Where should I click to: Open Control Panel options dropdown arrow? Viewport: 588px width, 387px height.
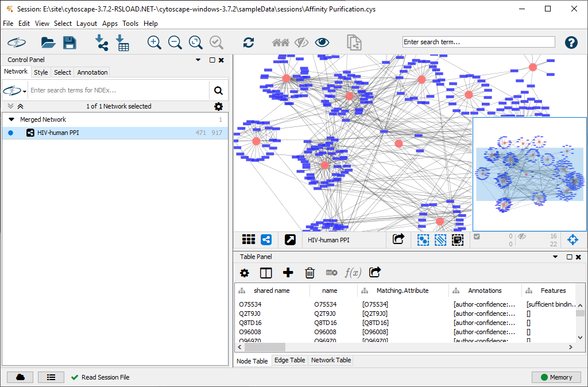click(x=198, y=60)
